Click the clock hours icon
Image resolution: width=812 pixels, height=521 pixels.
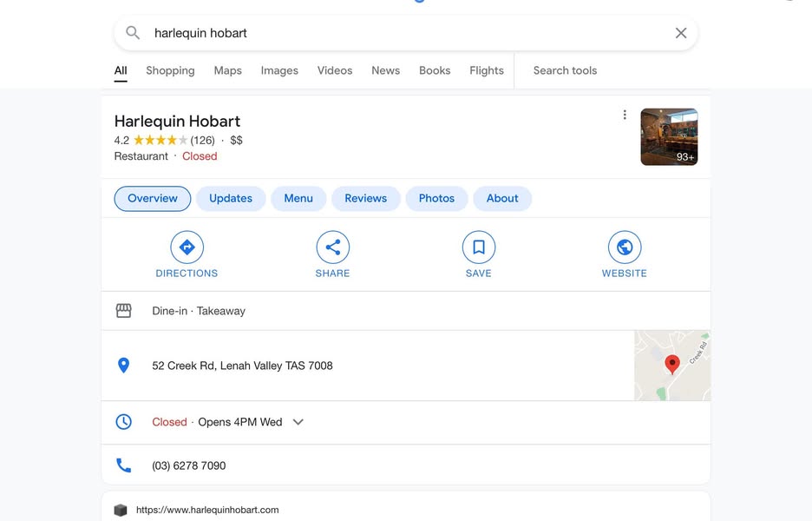[123, 422]
